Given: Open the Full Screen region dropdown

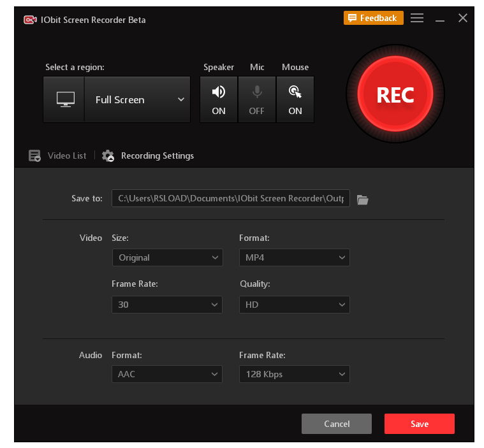Looking at the screenshot, I should 137,99.
